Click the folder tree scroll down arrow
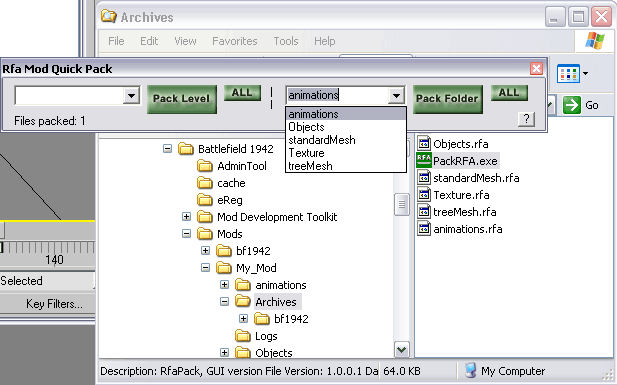 click(401, 349)
